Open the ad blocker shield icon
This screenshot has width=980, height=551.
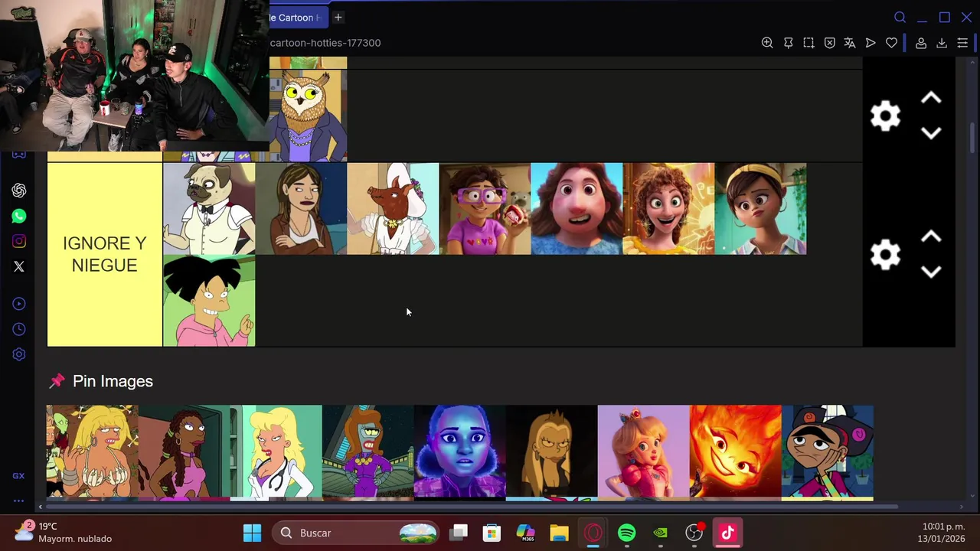click(829, 43)
